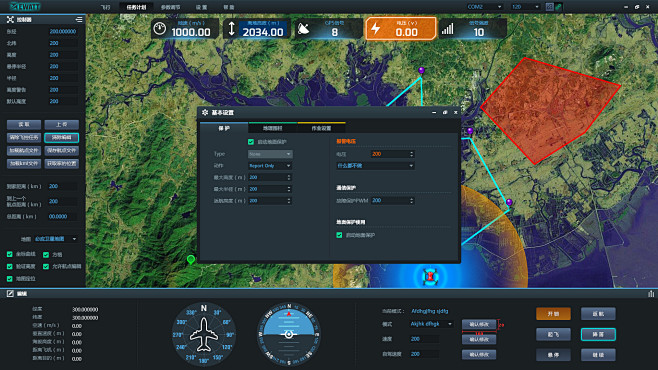The height and width of the screenshot is (370, 658).
Task: Click the stepper on the 最大高度 (m) field
Action: tap(288, 177)
